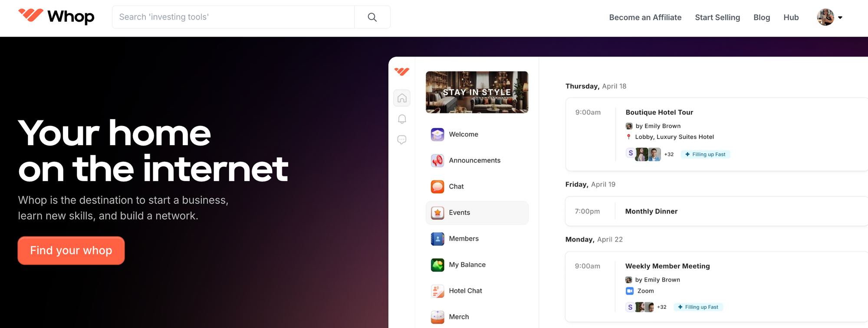Screen dimensions: 868x328
Task: Click Lobby, Luxury Suites Hotel text
Action: 674,137
